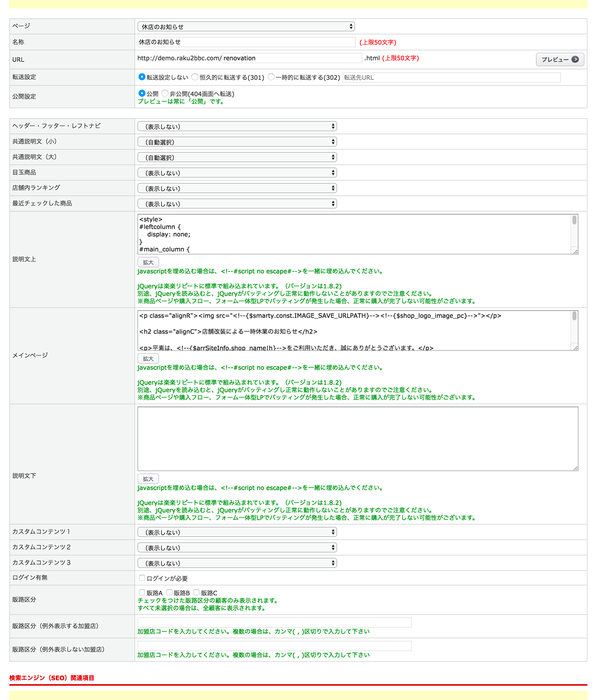Click into the empty 説明文下 textarea

(x=358, y=438)
